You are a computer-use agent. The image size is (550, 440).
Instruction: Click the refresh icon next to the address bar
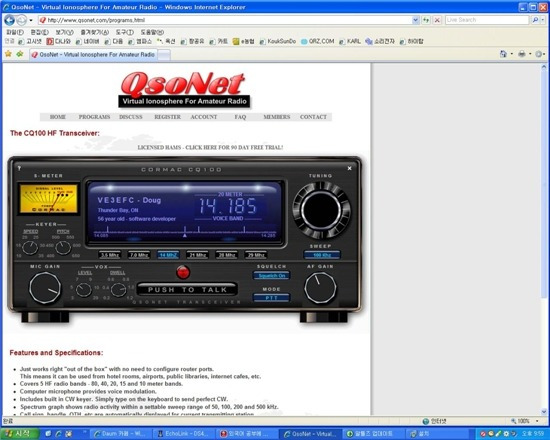coord(426,20)
